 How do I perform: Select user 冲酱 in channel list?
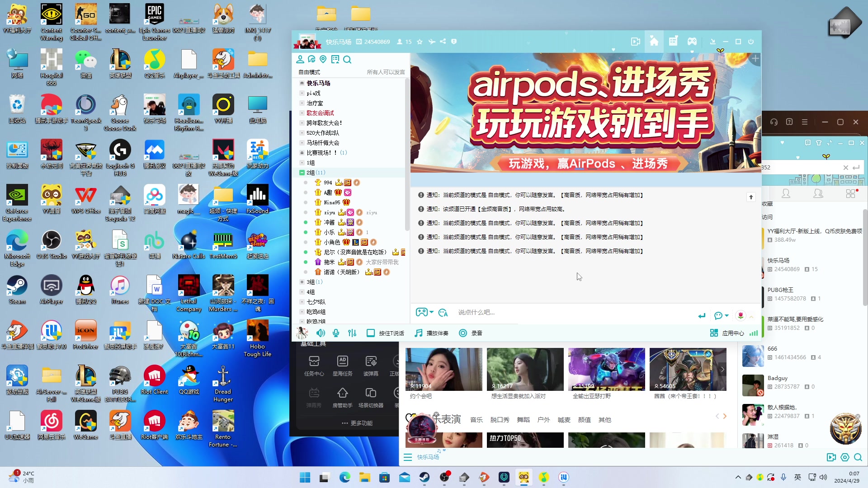[x=329, y=222]
